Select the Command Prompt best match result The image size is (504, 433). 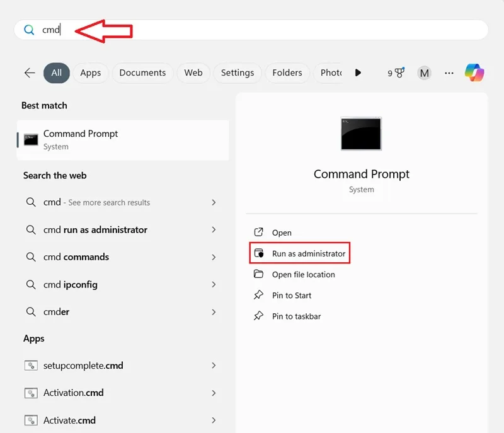pos(123,140)
